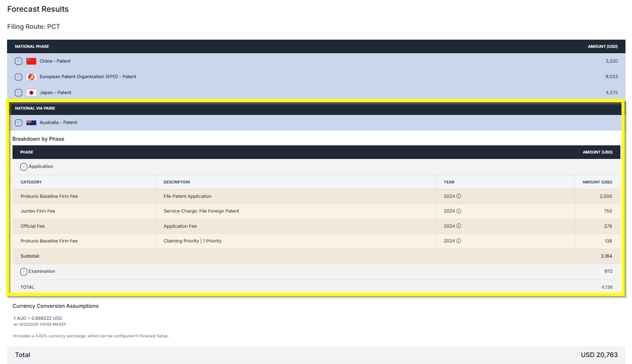Click the China flag icon
The height and width of the screenshot is (364, 632).
point(32,61)
